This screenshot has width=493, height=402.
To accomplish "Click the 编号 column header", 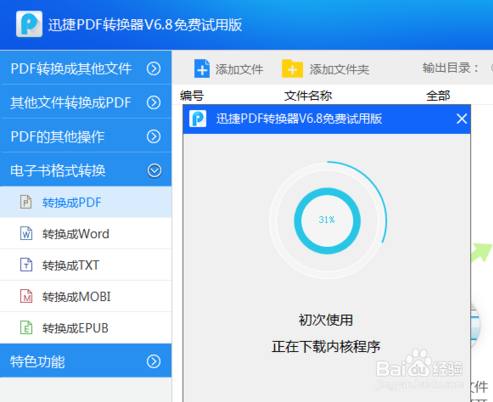I will pos(192,96).
